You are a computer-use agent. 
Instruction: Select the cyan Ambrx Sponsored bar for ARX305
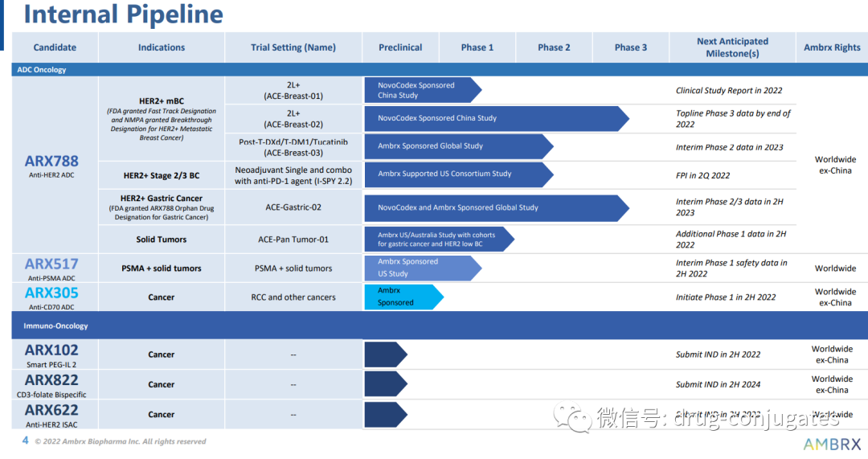pyautogui.click(x=403, y=296)
